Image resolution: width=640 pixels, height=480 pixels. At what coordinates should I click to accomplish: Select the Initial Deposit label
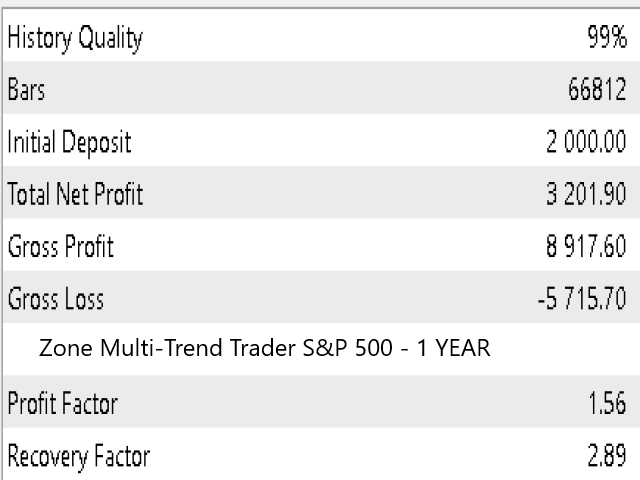coord(69,143)
